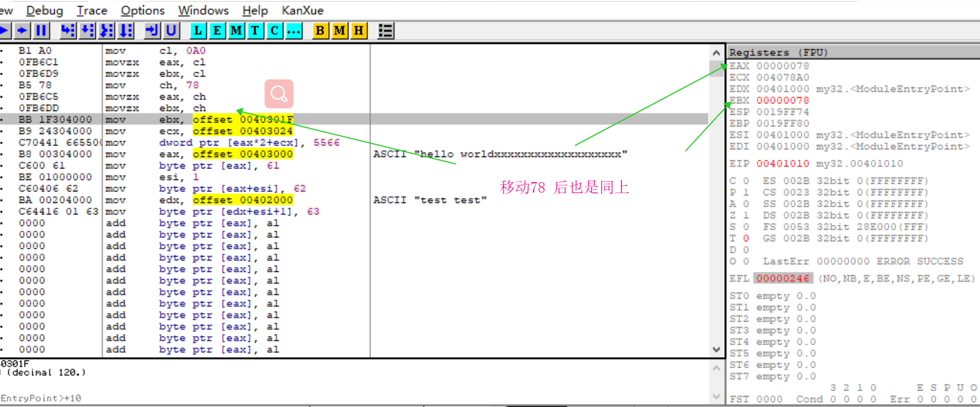Pause the debugged program
Screen dimensions: 980x407
pyautogui.click(x=41, y=31)
